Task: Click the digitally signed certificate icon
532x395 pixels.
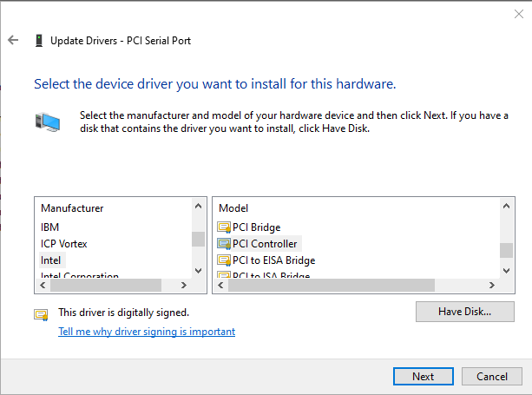Action: click(41, 314)
